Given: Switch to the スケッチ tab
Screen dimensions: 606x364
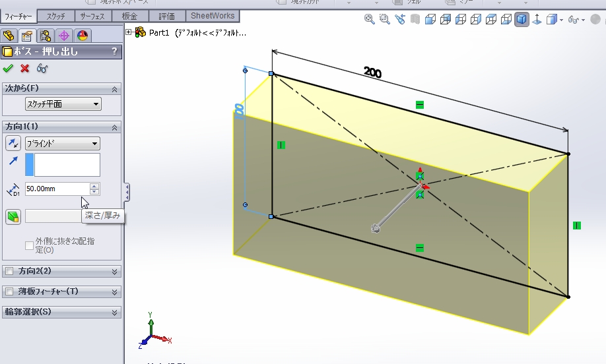Looking at the screenshot, I should (55, 16).
